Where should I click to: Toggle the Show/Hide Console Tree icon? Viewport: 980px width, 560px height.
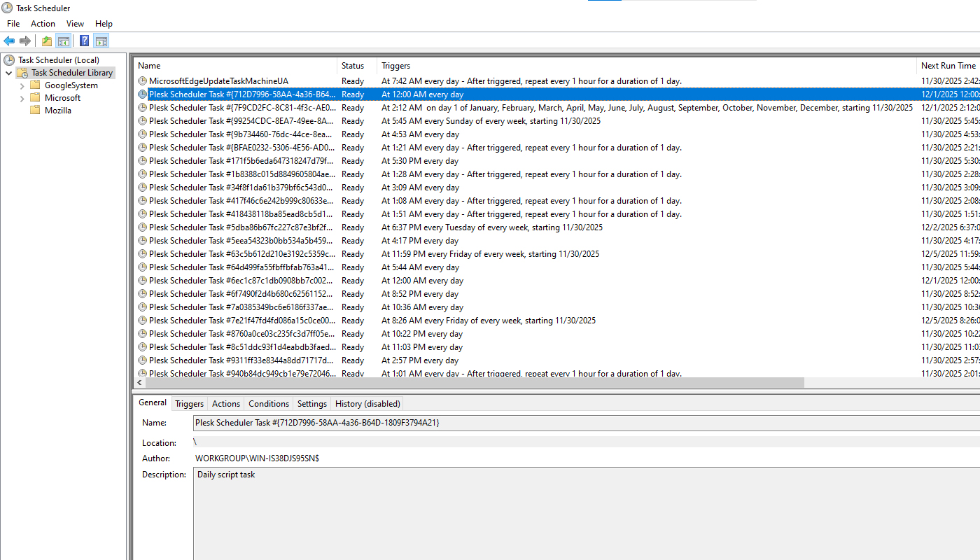63,41
